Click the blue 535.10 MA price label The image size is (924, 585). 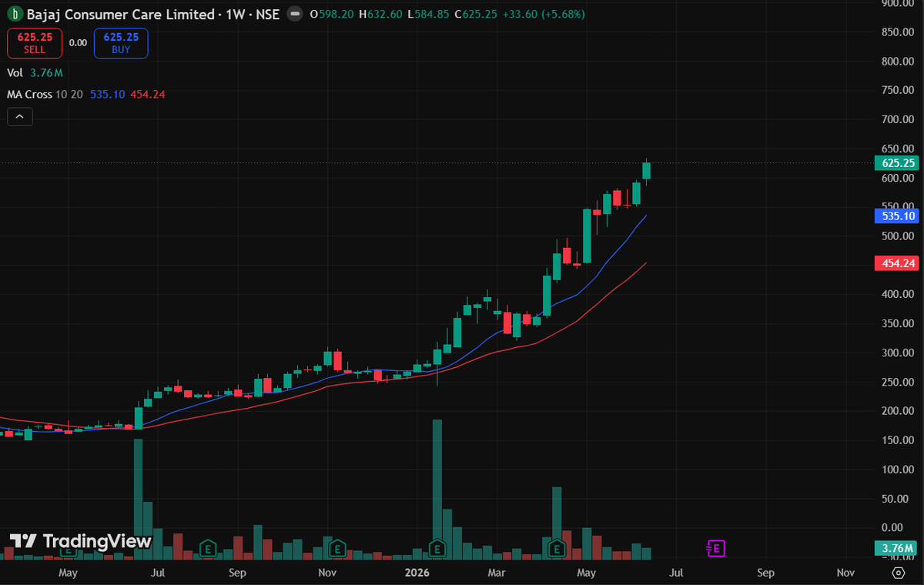coord(897,216)
